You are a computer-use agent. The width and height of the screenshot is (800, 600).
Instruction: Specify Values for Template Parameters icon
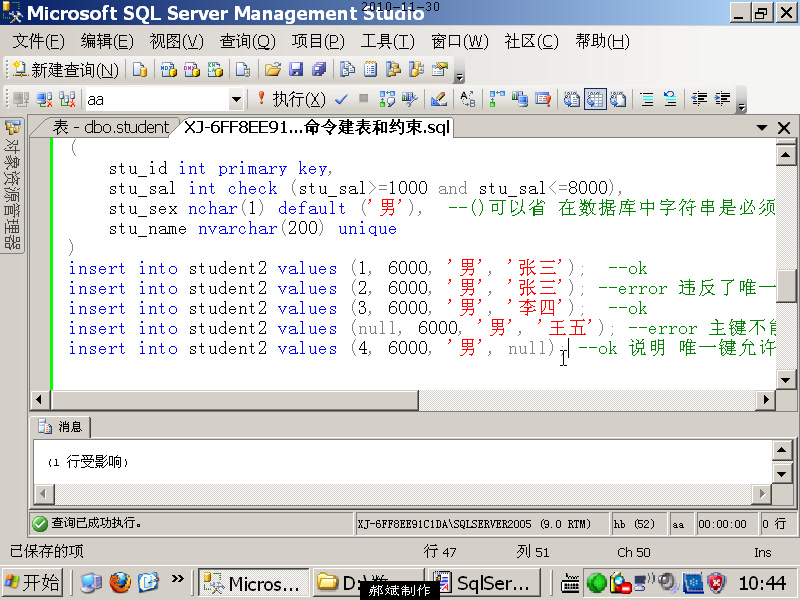468,99
